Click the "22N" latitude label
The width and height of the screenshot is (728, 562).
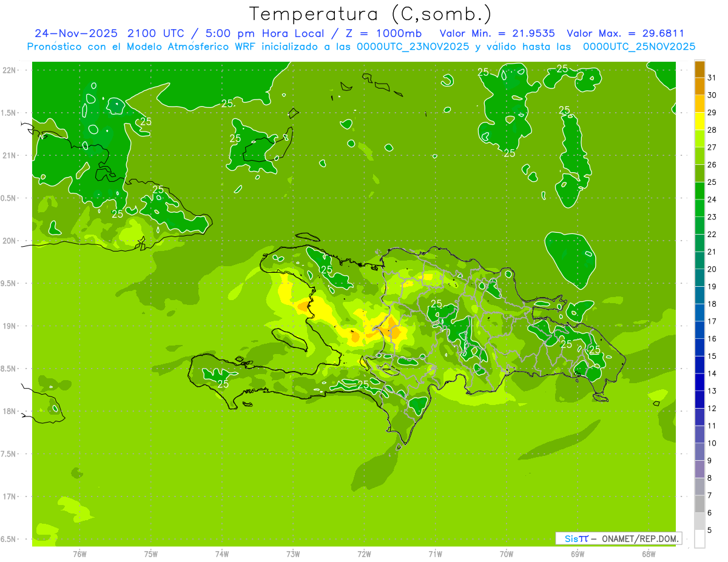10,70
